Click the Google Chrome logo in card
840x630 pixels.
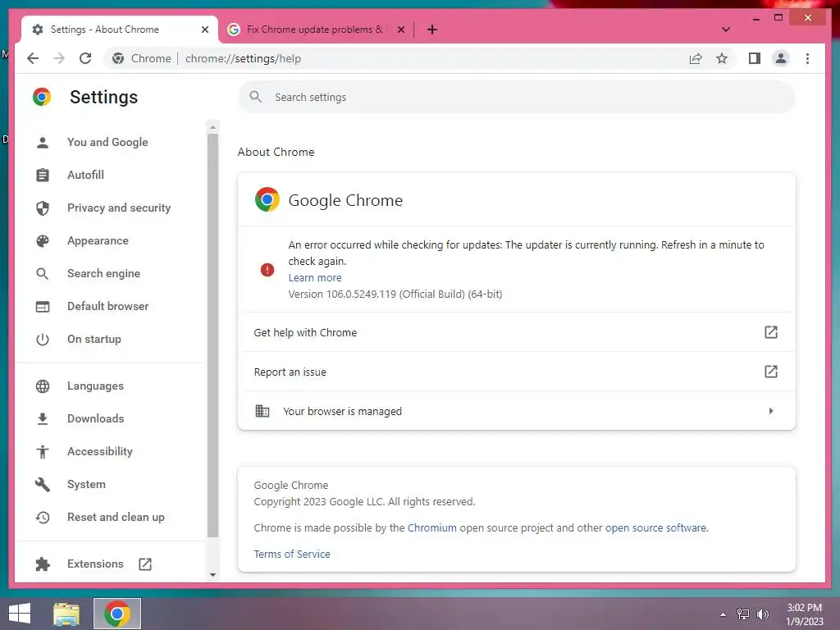pyautogui.click(x=267, y=200)
